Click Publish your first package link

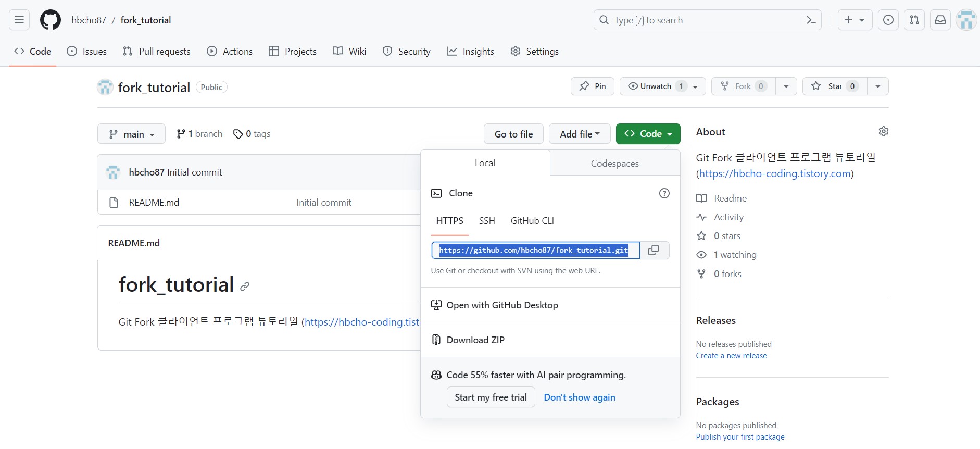pyautogui.click(x=740, y=437)
